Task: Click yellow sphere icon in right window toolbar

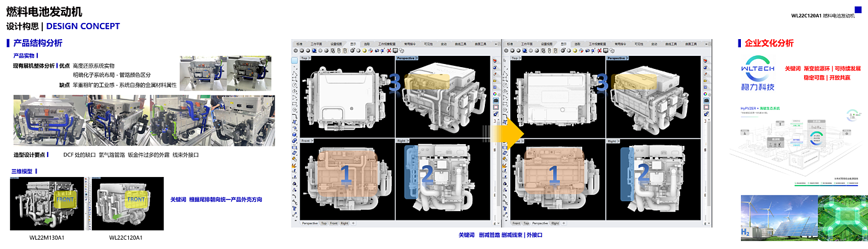Action: tap(575, 51)
